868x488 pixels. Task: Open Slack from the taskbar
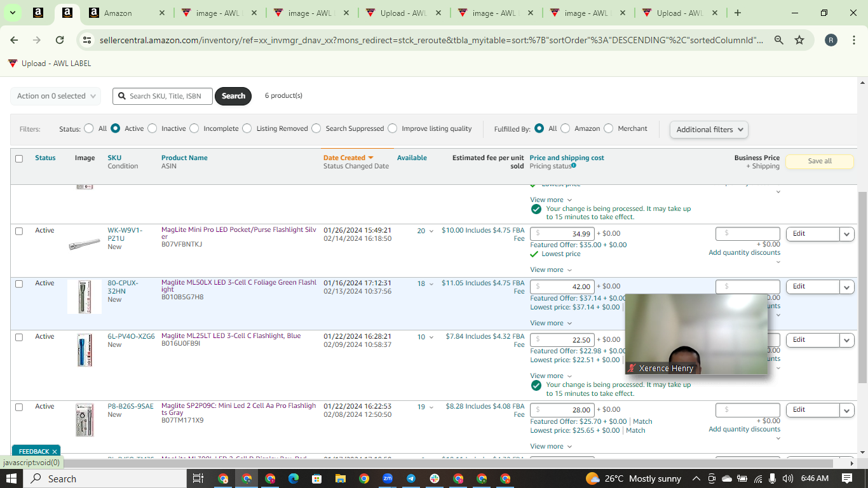click(x=435, y=478)
